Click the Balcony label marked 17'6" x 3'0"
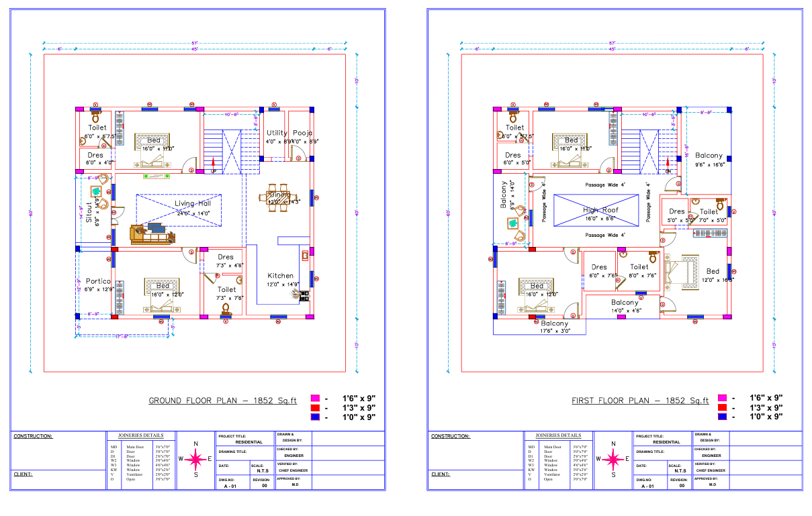Image resolution: width=812 pixels, height=516 pixels. point(554,323)
